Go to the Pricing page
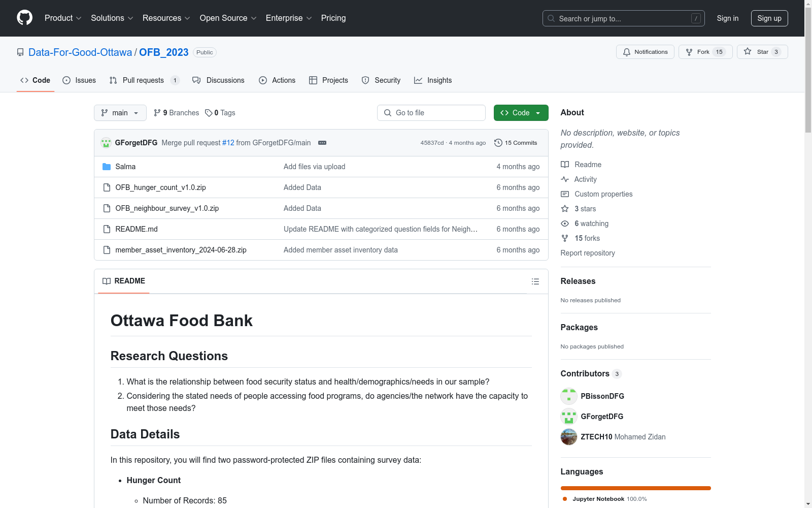 [x=333, y=18]
